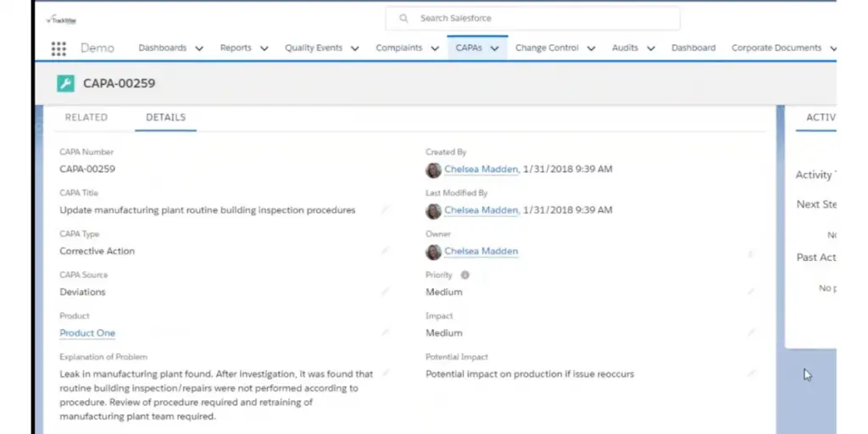Click the Corrective Action value
Screen dimensions: 868x434
point(97,251)
